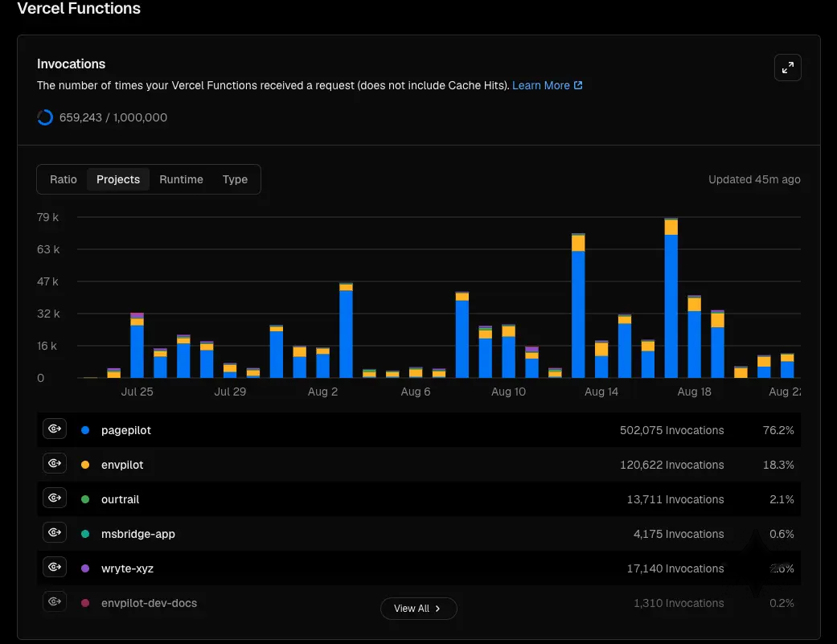The height and width of the screenshot is (644, 837).
Task: Expand the Invocations chart to fullscreen
Action: pos(787,68)
